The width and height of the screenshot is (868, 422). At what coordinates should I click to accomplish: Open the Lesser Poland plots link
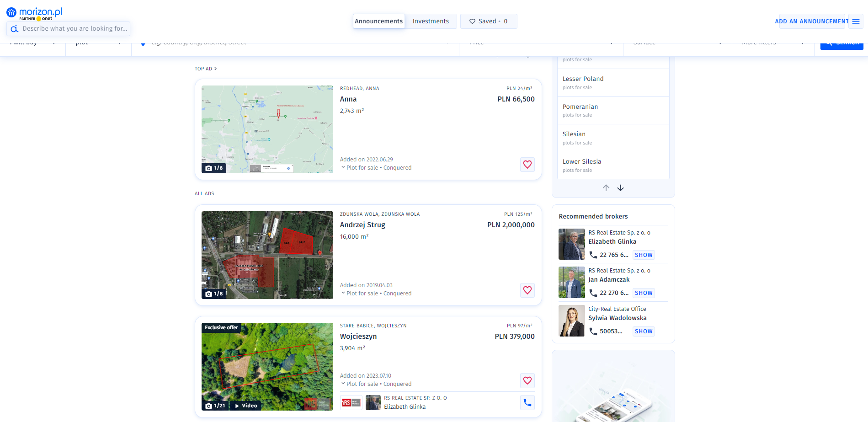[583, 79]
